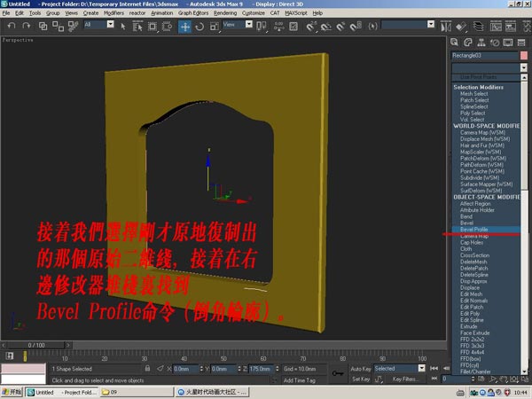Select the Select and Move tool
The height and width of the screenshot is (399, 532).
185,26
